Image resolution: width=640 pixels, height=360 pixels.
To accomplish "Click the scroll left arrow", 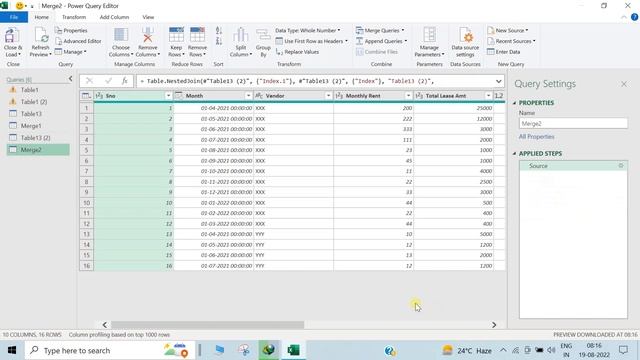I will 104,325.
